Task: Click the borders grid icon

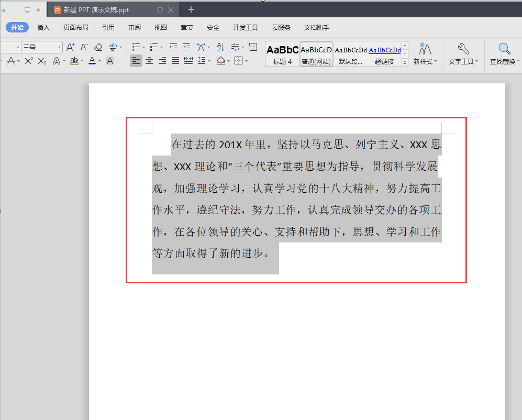Action: (238, 61)
